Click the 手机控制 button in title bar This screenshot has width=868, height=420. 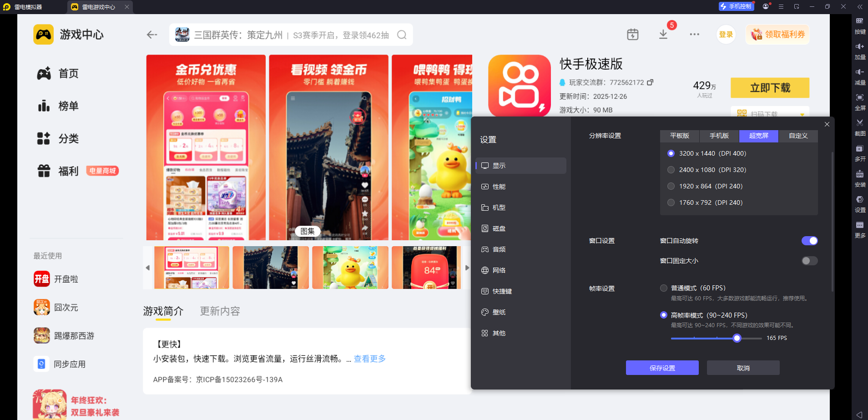(736, 6)
